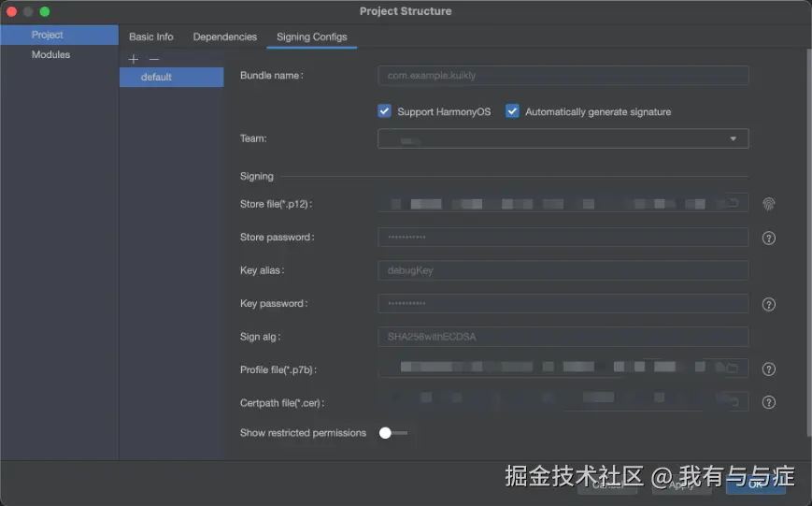Uncheck Support HarmonyOS checkbox
The width and height of the screenshot is (812, 506).
pyautogui.click(x=384, y=111)
